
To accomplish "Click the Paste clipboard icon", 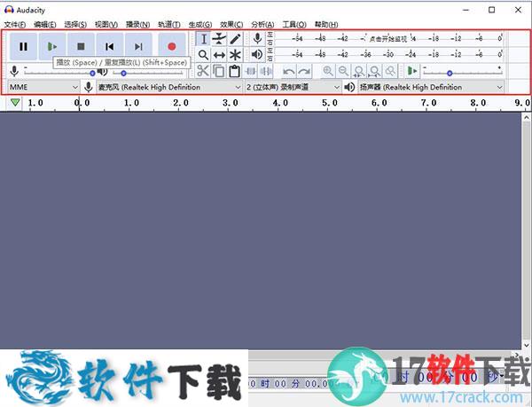I will point(234,71).
